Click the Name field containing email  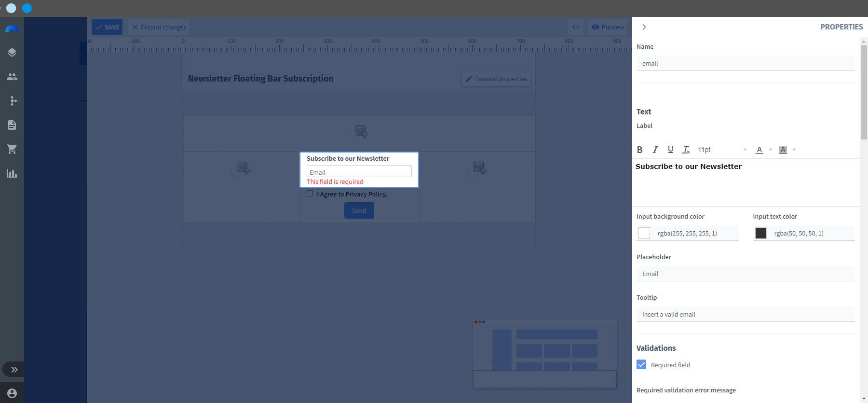coord(746,63)
